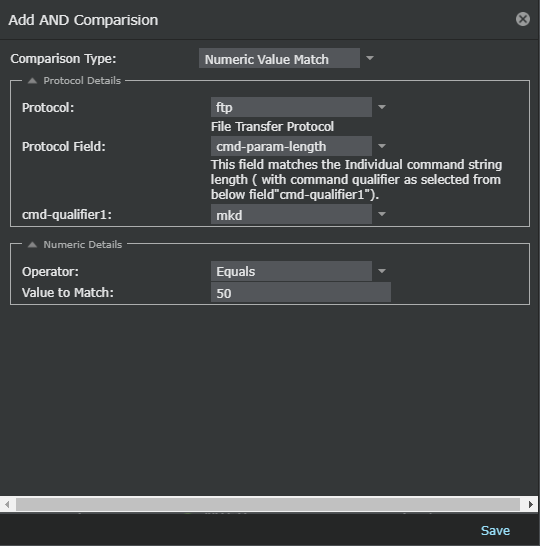Click the horizontal scrollbar left arrow

[7, 504]
